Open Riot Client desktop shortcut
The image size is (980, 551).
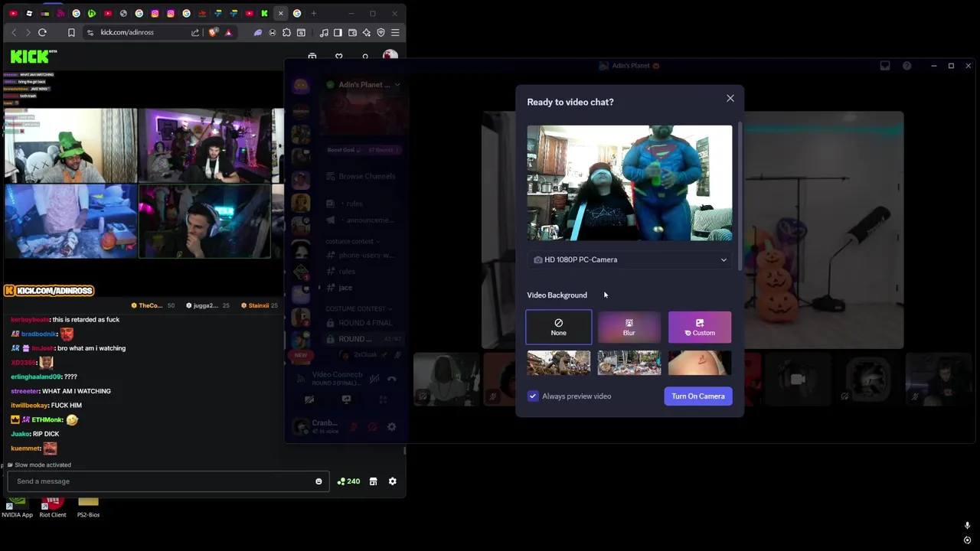tap(52, 507)
